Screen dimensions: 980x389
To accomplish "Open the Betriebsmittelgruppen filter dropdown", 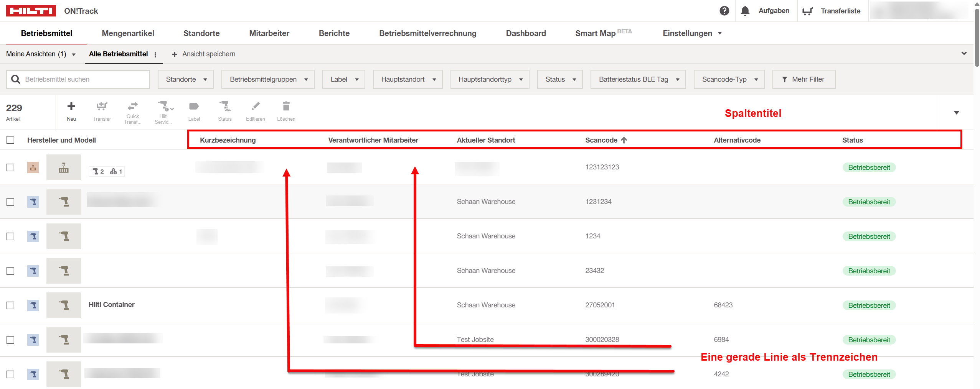I will [x=268, y=79].
